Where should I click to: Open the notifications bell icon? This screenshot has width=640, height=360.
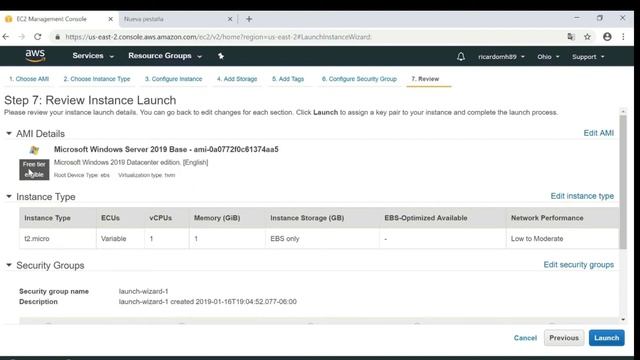pos(461,57)
